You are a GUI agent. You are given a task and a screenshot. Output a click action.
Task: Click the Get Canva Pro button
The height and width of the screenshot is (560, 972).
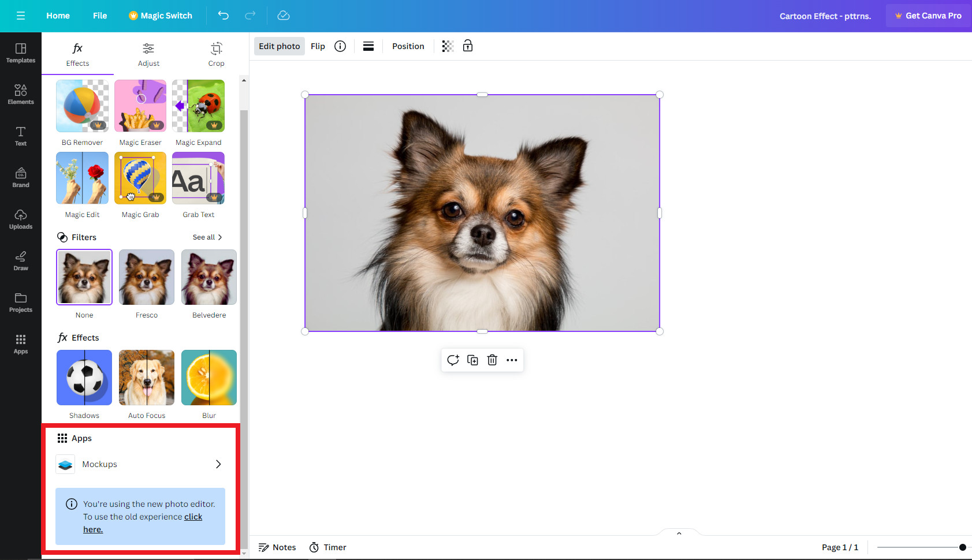pos(929,16)
